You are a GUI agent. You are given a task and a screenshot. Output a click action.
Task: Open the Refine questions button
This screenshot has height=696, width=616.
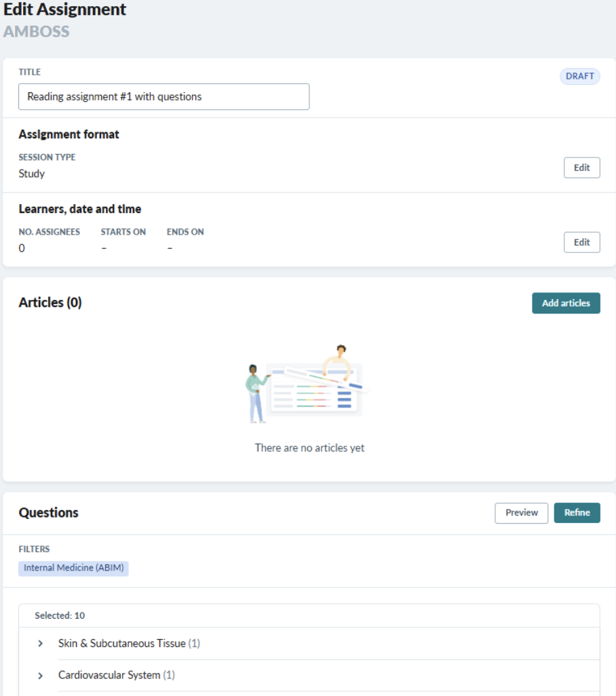[577, 513]
